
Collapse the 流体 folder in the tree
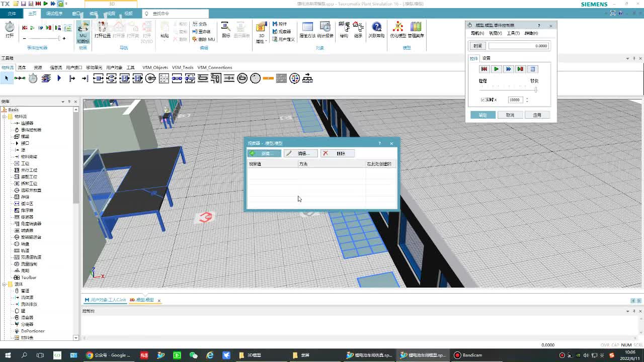(x=4, y=284)
